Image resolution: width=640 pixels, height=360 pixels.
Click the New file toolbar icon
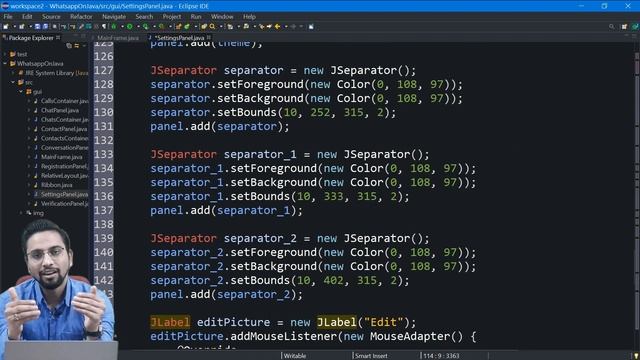[6, 27]
